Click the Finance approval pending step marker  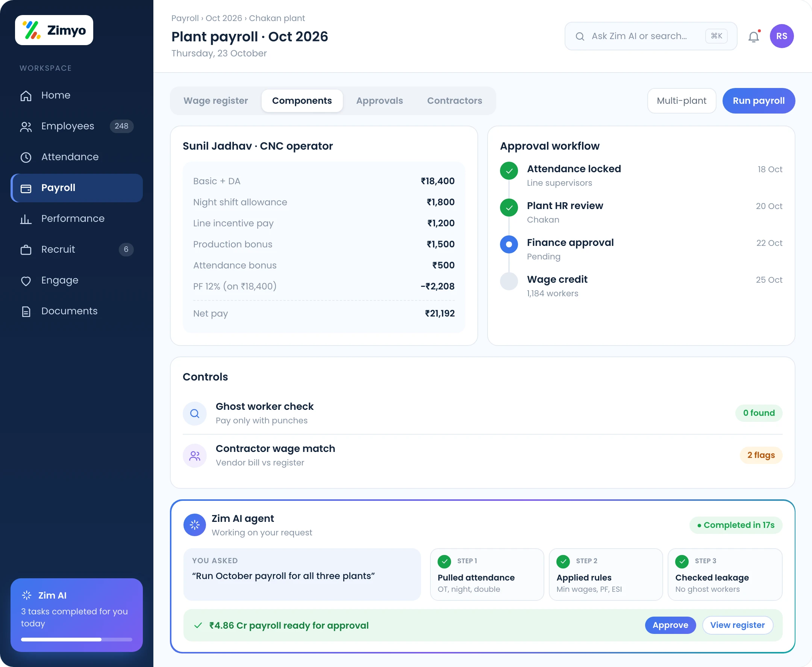pyautogui.click(x=509, y=244)
